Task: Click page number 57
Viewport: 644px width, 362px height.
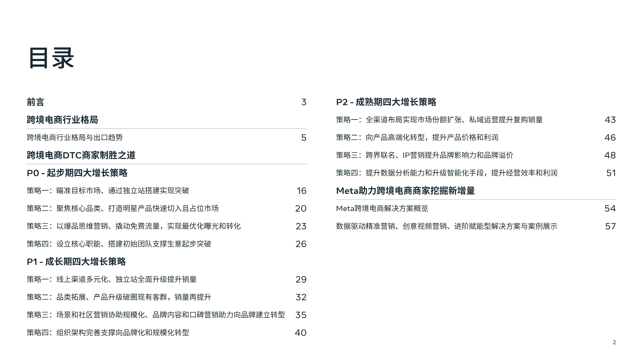Action: [611, 226]
